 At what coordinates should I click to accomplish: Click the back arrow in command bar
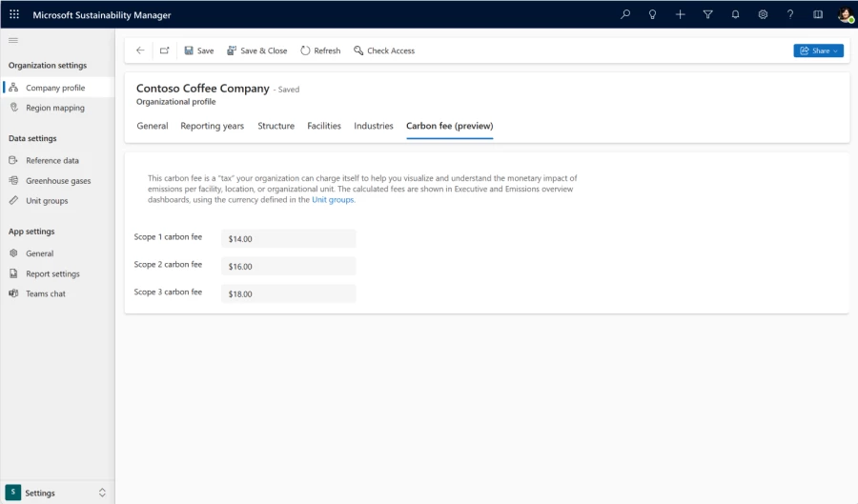(x=140, y=50)
